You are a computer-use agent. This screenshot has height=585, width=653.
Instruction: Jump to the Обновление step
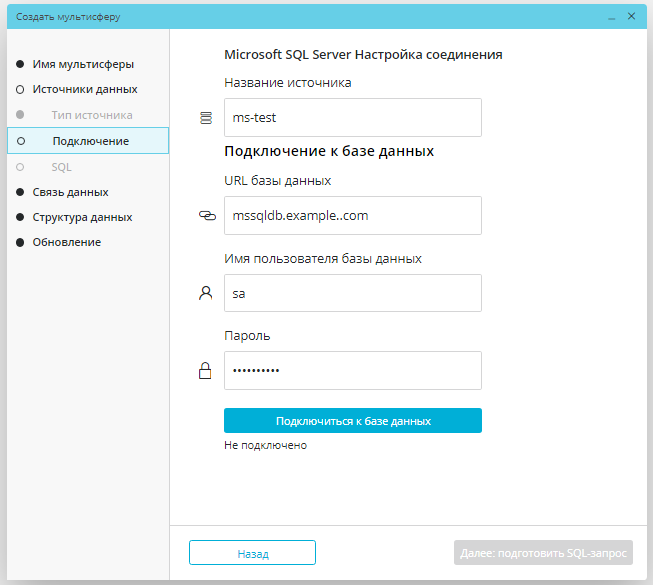pos(67,242)
